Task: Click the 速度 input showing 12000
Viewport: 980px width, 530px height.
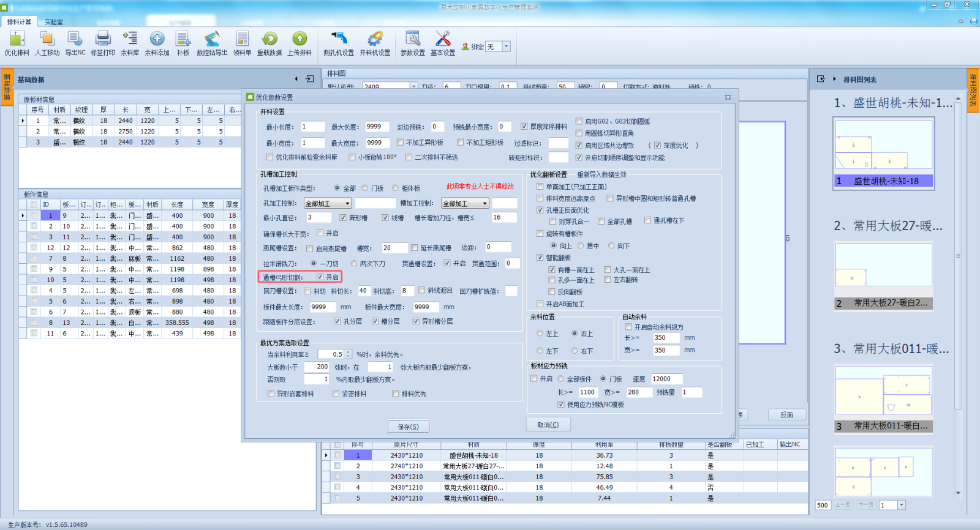Action: pos(666,379)
